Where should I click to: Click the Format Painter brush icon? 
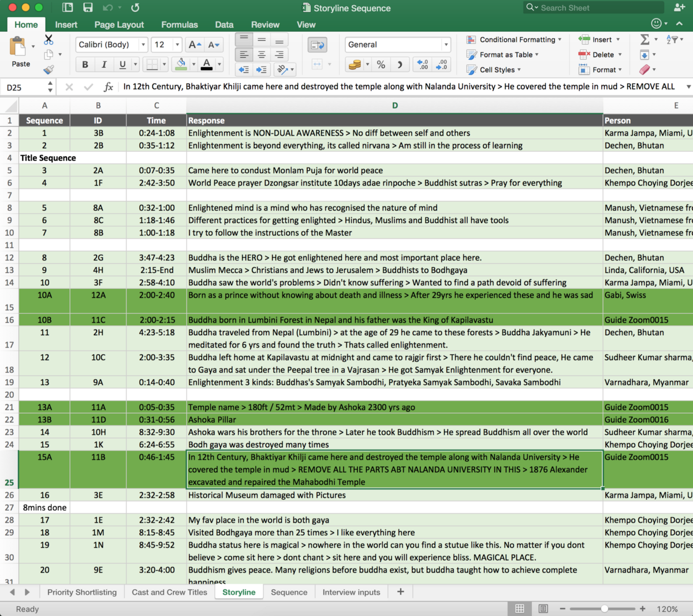[49, 69]
